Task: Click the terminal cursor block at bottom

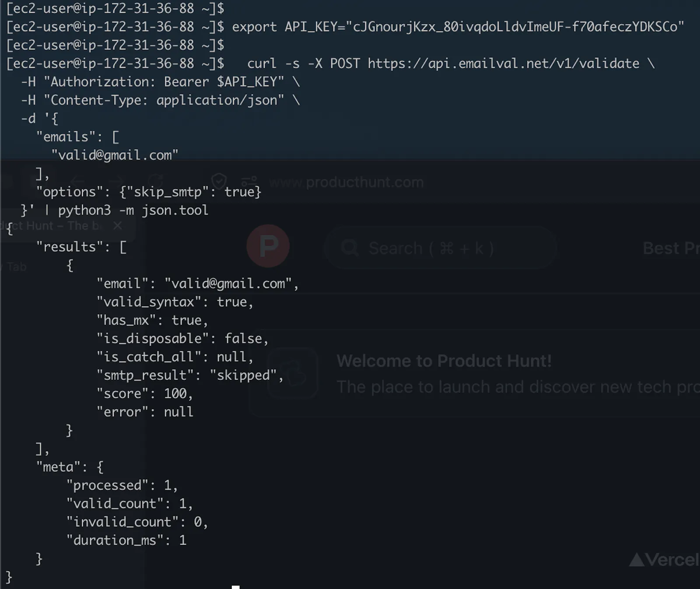Action: 236,587
